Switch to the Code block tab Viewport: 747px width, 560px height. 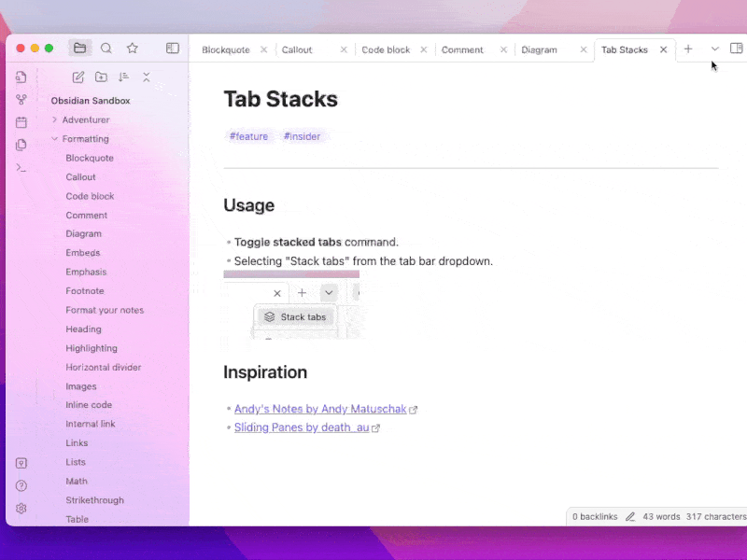point(386,50)
